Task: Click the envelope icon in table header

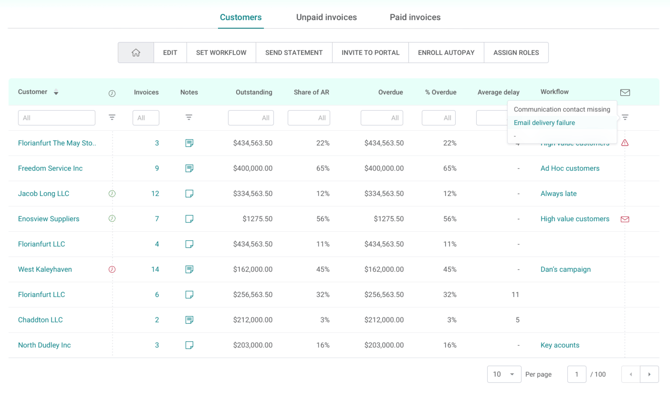Action: [625, 92]
